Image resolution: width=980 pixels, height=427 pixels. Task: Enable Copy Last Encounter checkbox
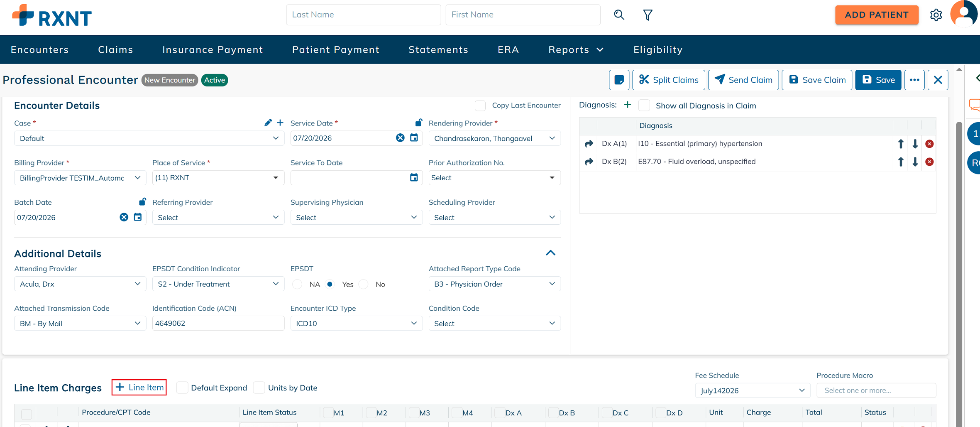(480, 106)
